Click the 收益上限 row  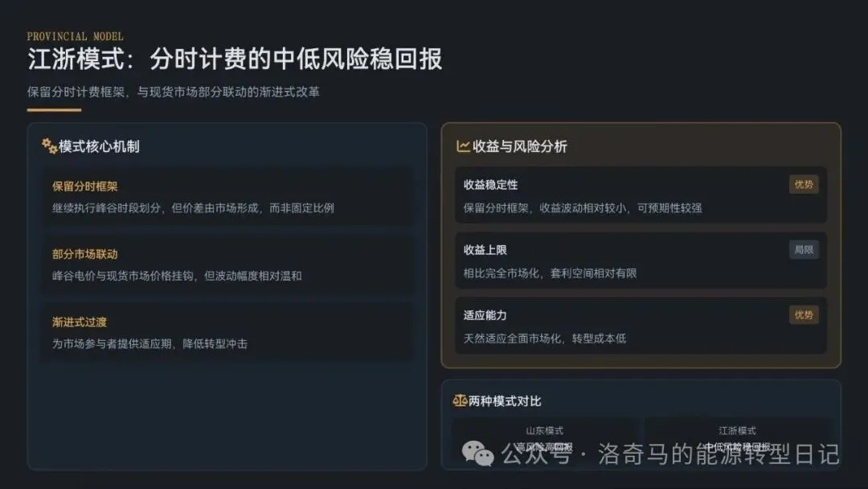pyautogui.click(x=641, y=261)
